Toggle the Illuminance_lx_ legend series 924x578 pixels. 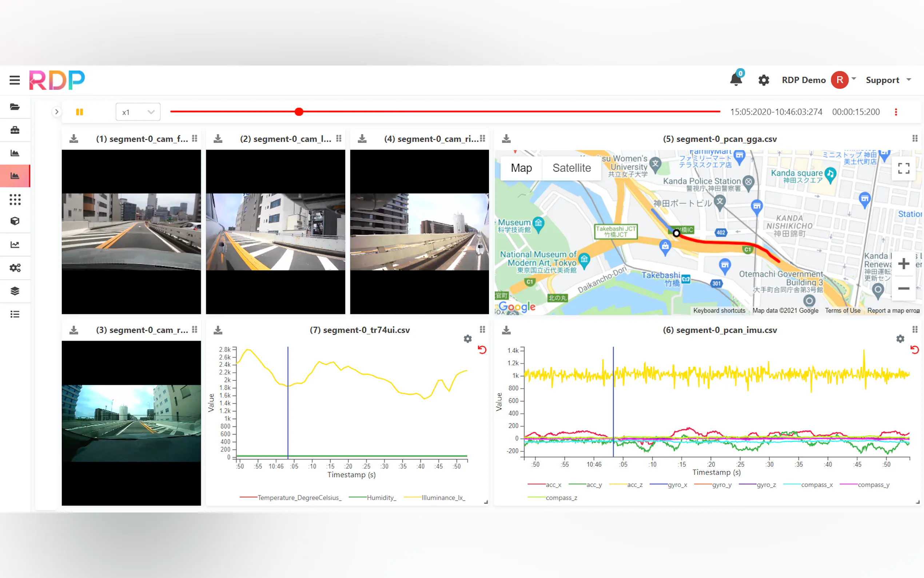[443, 497]
